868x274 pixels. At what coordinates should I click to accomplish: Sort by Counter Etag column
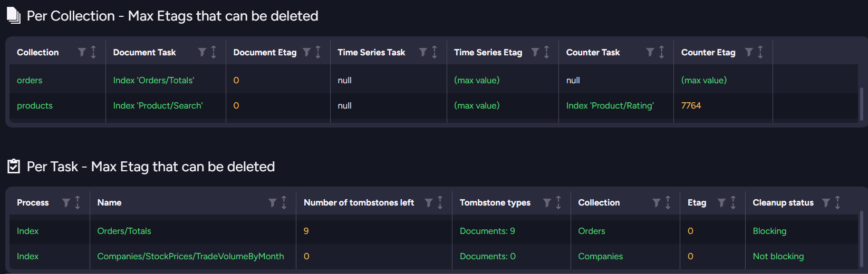pyautogui.click(x=760, y=52)
